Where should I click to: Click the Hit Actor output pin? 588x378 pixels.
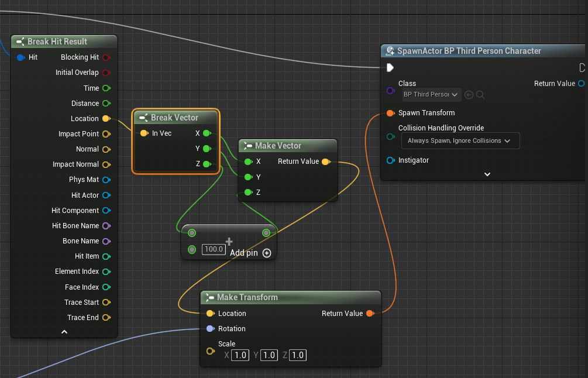[106, 195]
